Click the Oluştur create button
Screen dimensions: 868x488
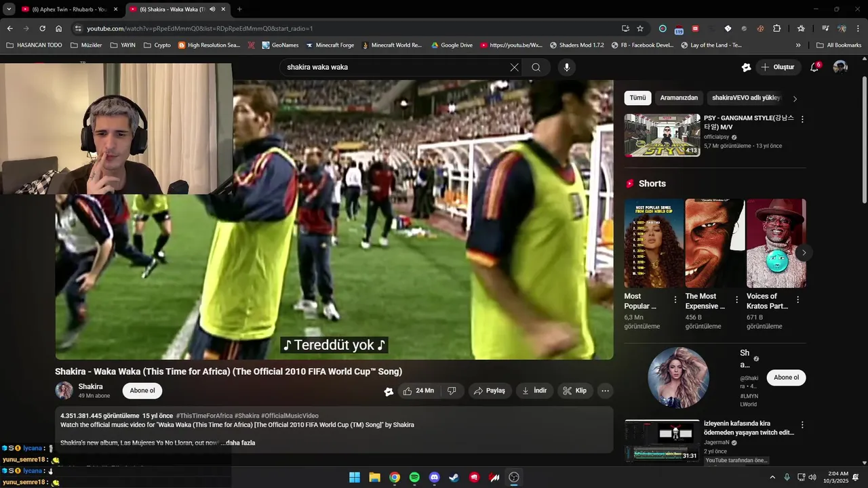click(777, 67)
